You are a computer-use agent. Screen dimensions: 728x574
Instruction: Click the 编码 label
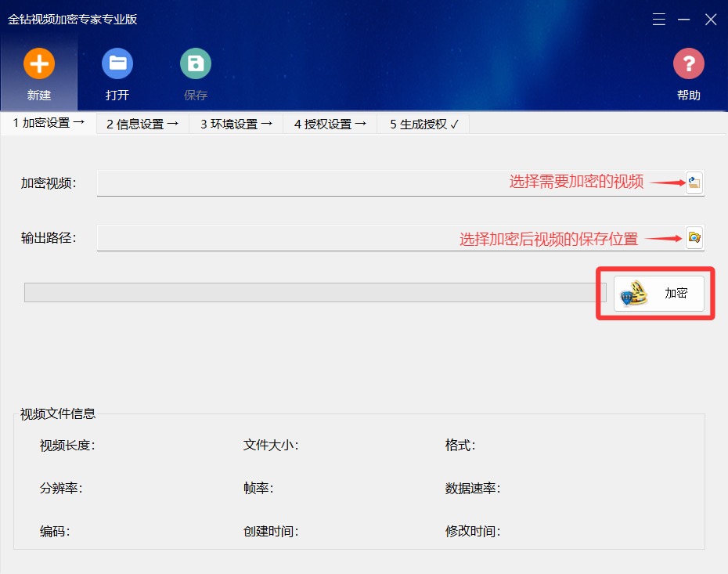[x=55, y=531]
